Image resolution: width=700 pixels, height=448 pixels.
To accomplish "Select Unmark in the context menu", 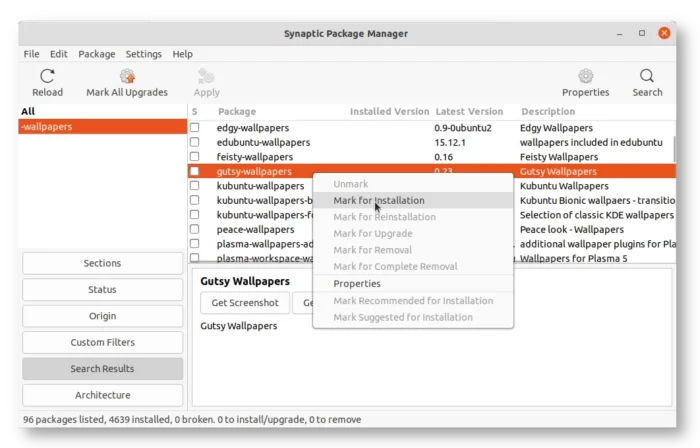I will (x=413, y=184).
